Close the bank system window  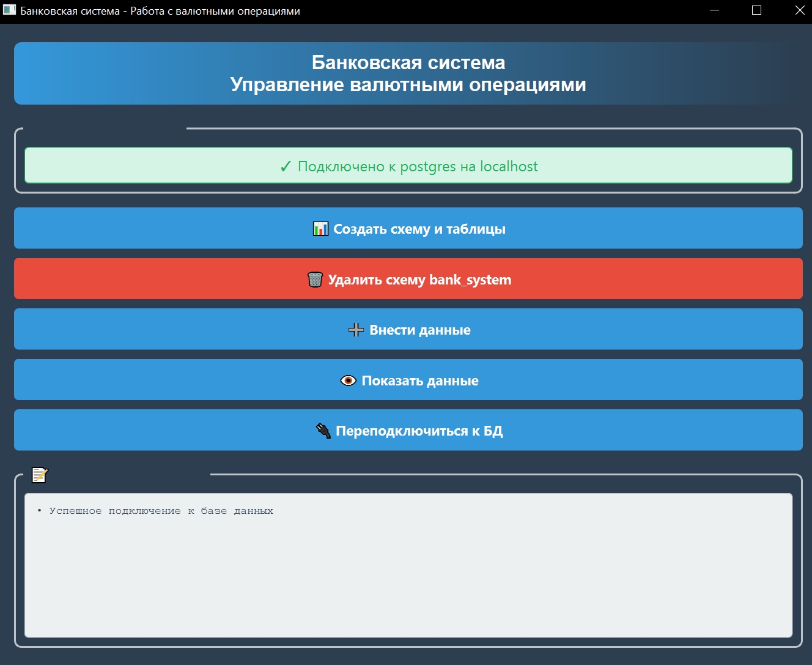pyautogui.click(x=799, y=10)
